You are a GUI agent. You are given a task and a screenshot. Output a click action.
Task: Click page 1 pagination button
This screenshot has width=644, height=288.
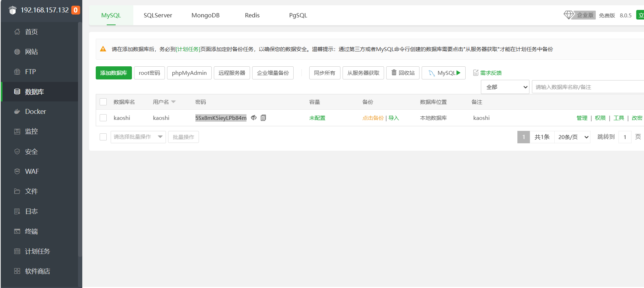click(x=523, y=137)
